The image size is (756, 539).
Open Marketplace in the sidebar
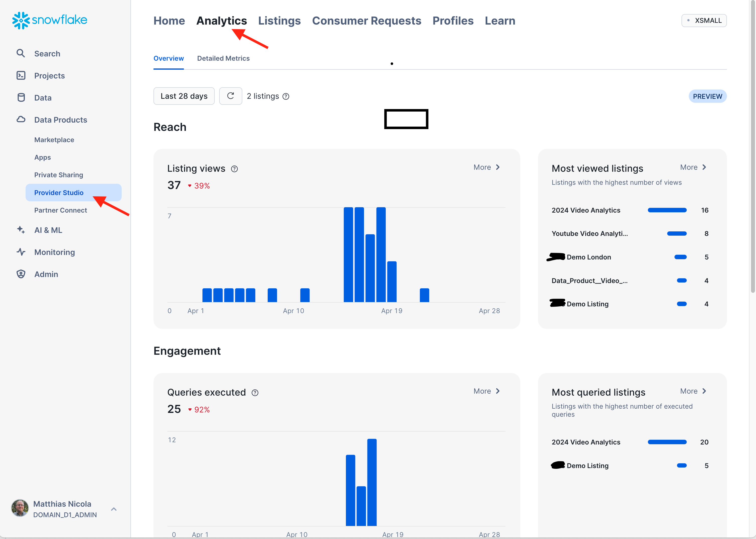(x=54, y=140)
